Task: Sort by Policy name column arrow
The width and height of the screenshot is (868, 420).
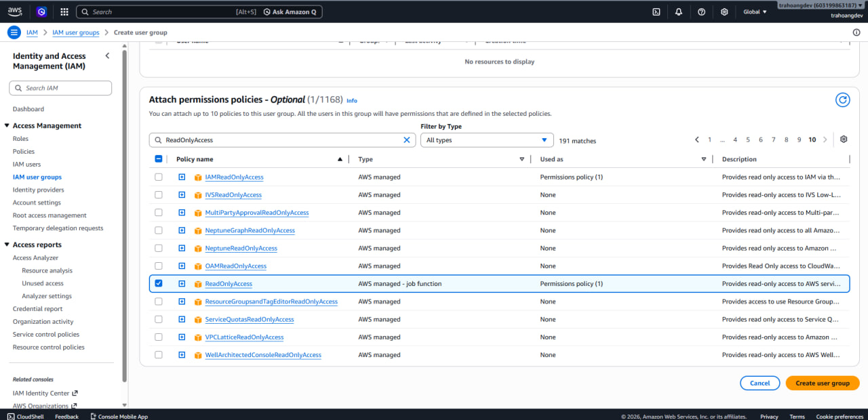Action: coord(340,159)
